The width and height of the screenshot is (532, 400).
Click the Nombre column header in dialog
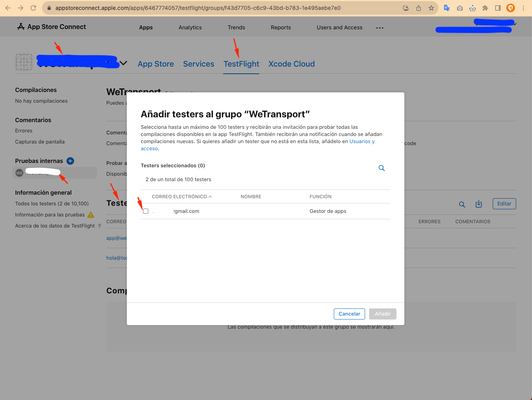(x=251, y=197)
